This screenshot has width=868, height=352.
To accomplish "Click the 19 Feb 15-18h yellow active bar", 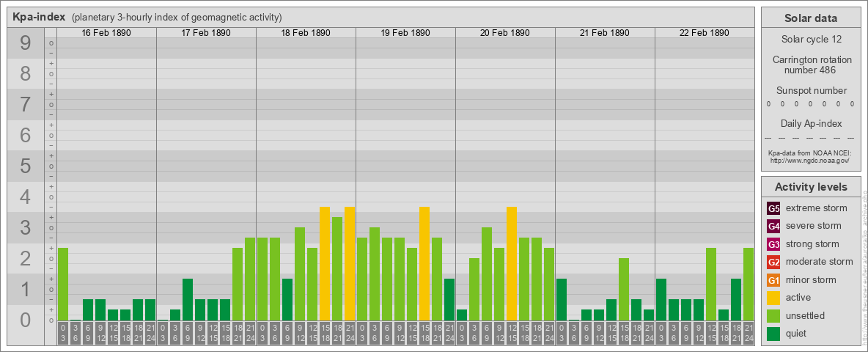I will coord(424,263).
